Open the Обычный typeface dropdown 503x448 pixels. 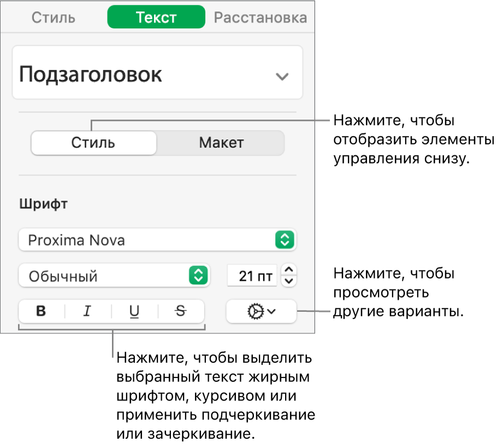114,275
